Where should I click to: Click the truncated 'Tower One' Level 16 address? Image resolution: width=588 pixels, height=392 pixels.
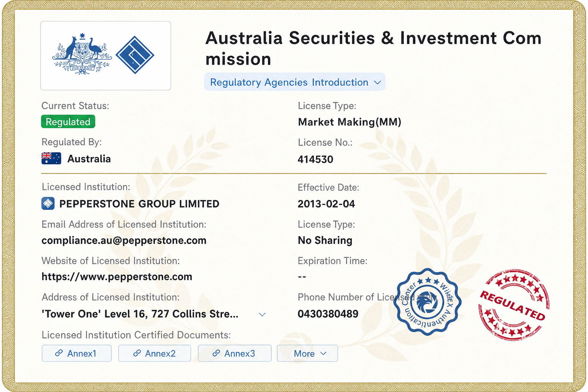[140, 314]
